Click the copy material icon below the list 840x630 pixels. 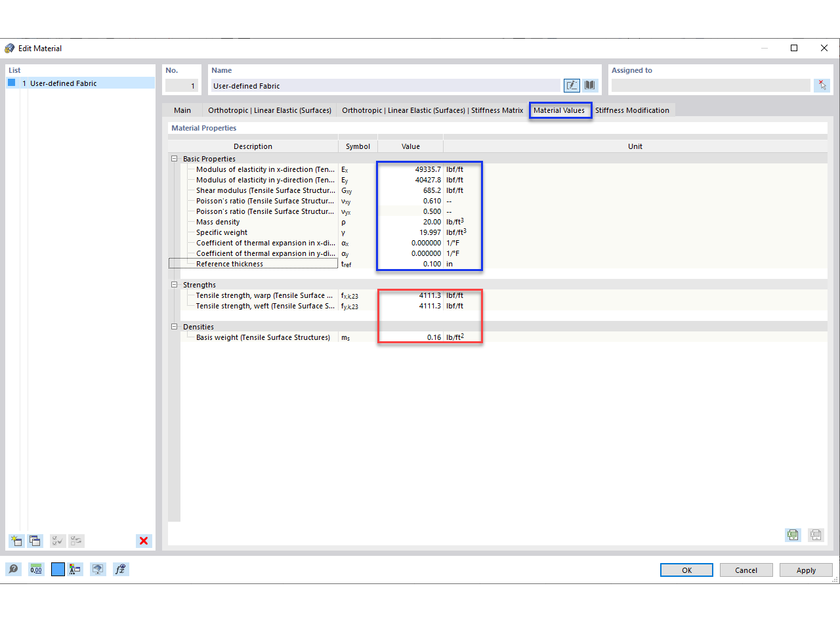click(x=35, y=541)
